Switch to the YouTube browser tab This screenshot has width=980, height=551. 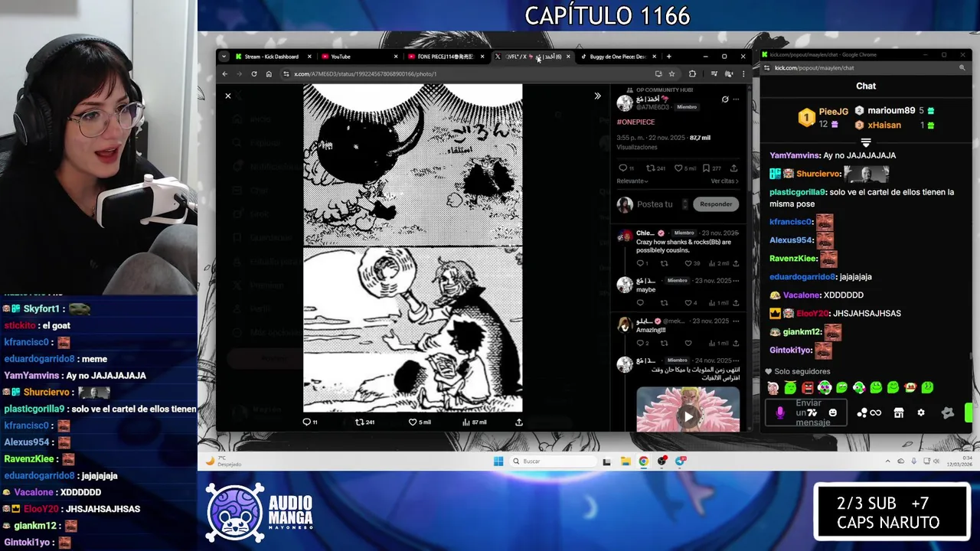pos(359,57)
